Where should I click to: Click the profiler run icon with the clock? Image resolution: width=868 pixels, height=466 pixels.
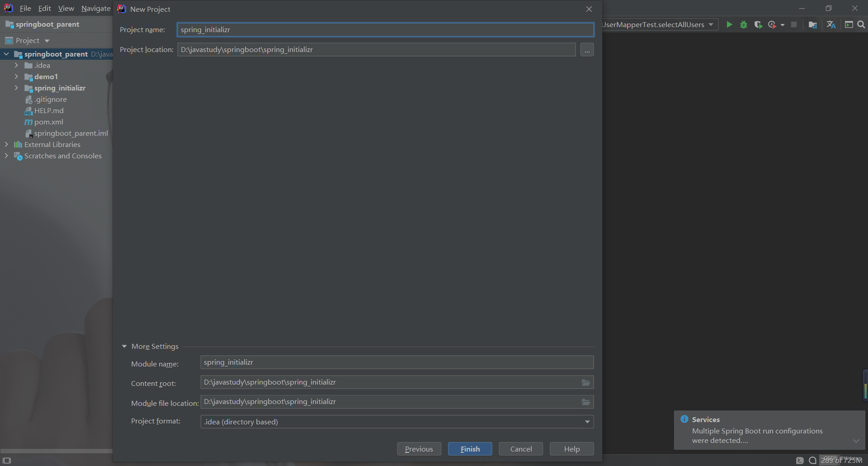(x=772, y=24)
